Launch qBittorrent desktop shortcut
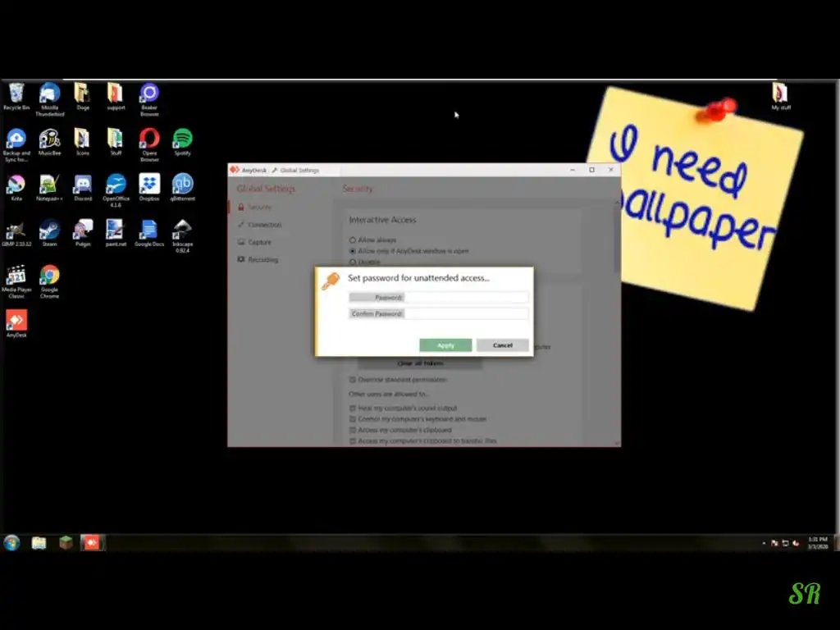 [183, 188]
